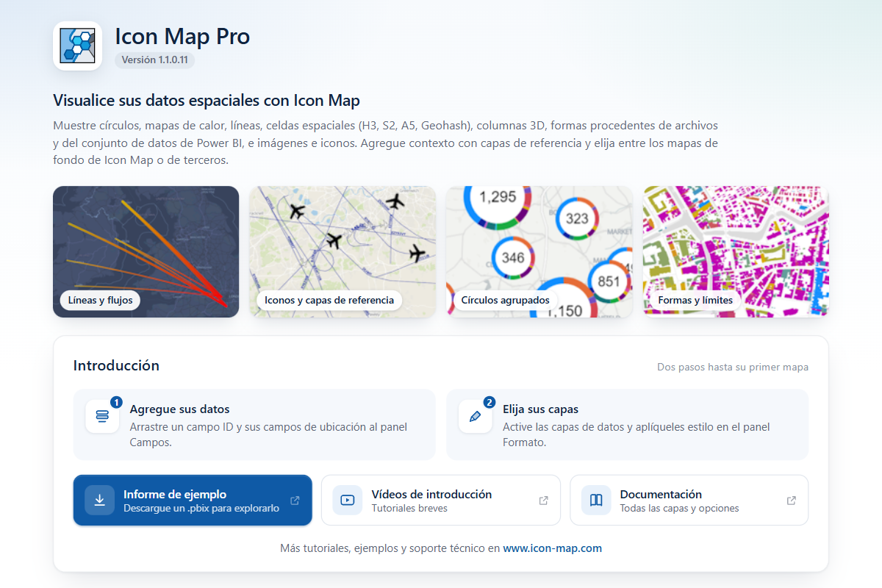Click the Elija sus capas step title
882x588 pixels.
[x=540, y=409]
